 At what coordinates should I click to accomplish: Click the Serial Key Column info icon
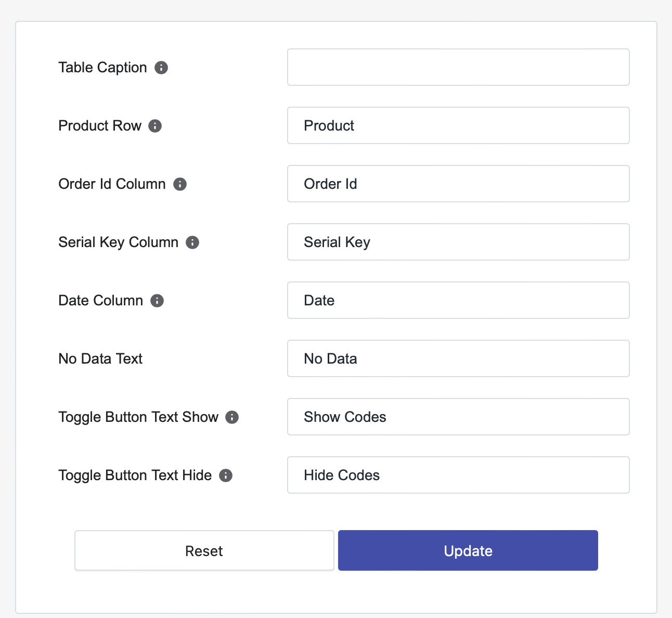tap(192, 242)
